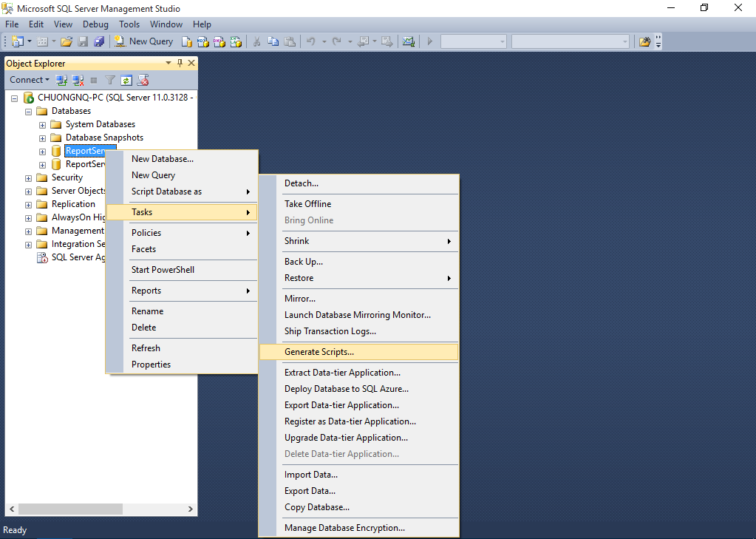The height and width of the screenshot is (539, 756).
Task: Click the Object Explorer horizontal scrollbar thumb
Action: pyautogui.click(x=70, y=509)
